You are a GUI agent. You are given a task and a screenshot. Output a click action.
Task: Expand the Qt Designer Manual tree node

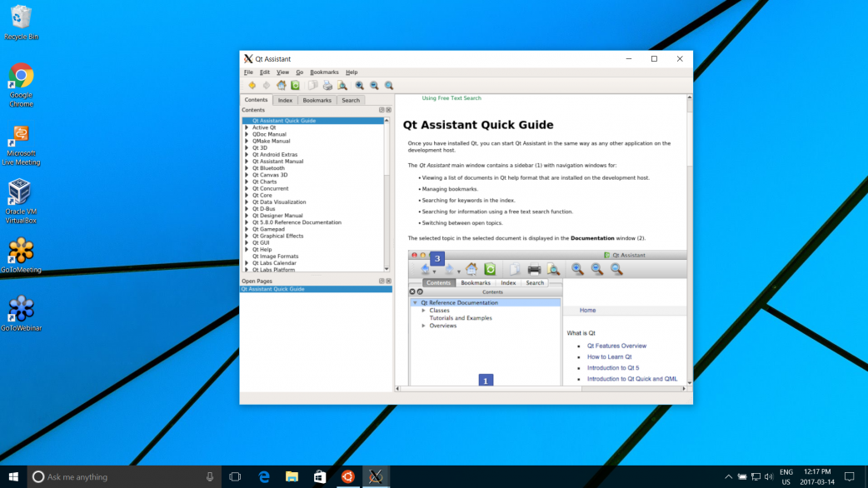click(247, 216)
